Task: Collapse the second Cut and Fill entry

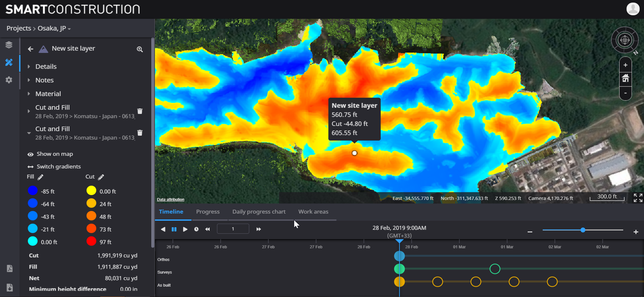Action: point(29,133)
